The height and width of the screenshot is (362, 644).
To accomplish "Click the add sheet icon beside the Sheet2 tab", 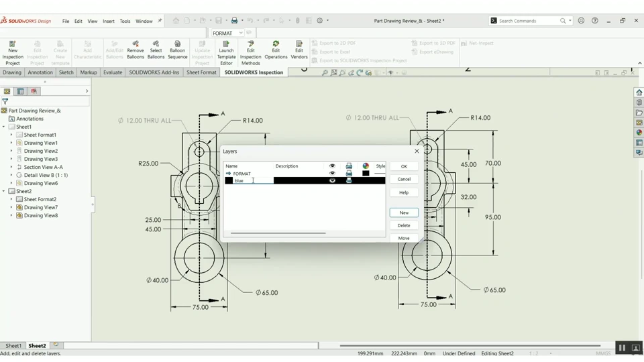I will 56,345.
